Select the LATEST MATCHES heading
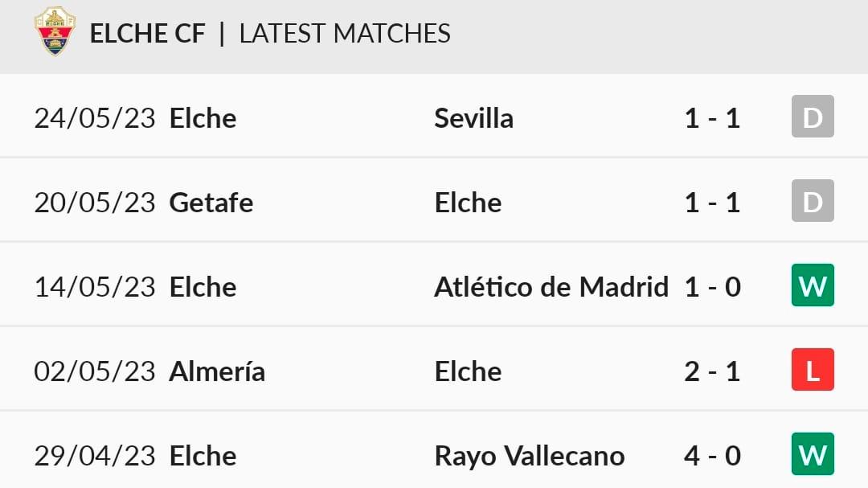This screenshot has width=868, height=488. tap(345, 33)
